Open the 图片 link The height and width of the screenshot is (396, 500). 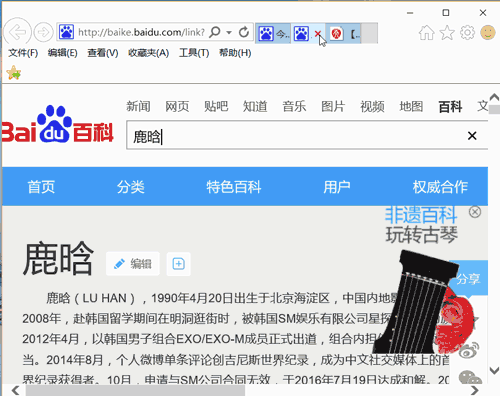pos(333,107)
